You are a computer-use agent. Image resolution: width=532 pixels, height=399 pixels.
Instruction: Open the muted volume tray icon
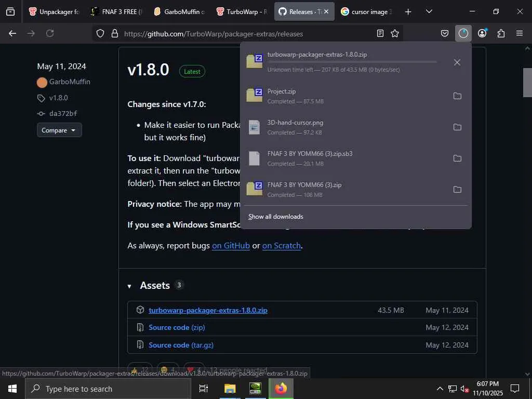pyautogui.click(x=464, y=389)
